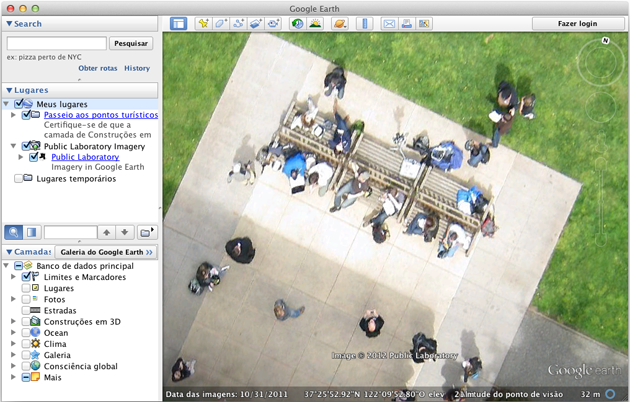Click the panel view icon next to magnifier
The width and height of the screenshot is (630, 402).
pyautogui.click(x=32, y=232)
